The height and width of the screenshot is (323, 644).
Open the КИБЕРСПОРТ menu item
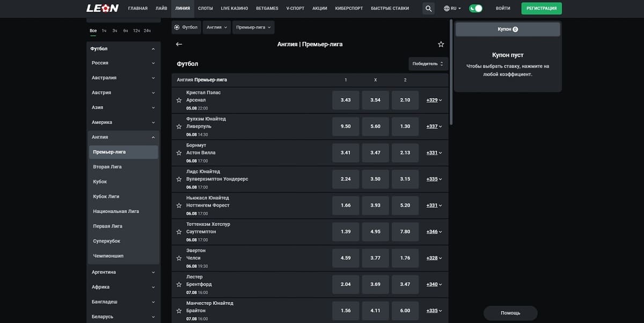[x=349, y=9]
